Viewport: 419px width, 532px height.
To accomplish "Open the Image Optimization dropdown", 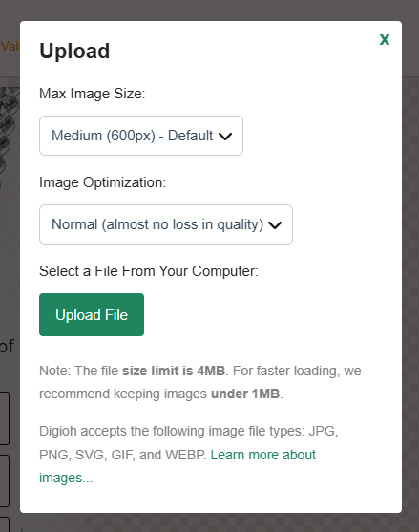I will [166, 224].
